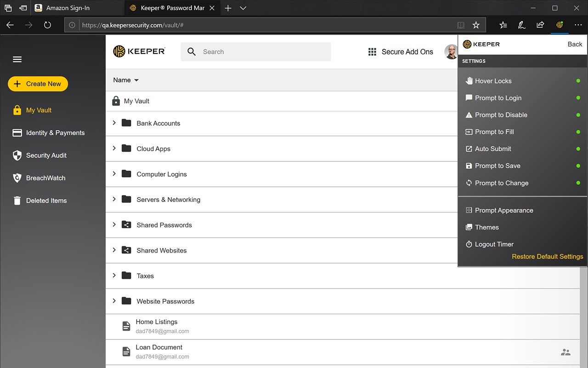The width and height of the screenshot is (588, 368).
Task: Open a new tab with plus button
Action: pos(228,8)
